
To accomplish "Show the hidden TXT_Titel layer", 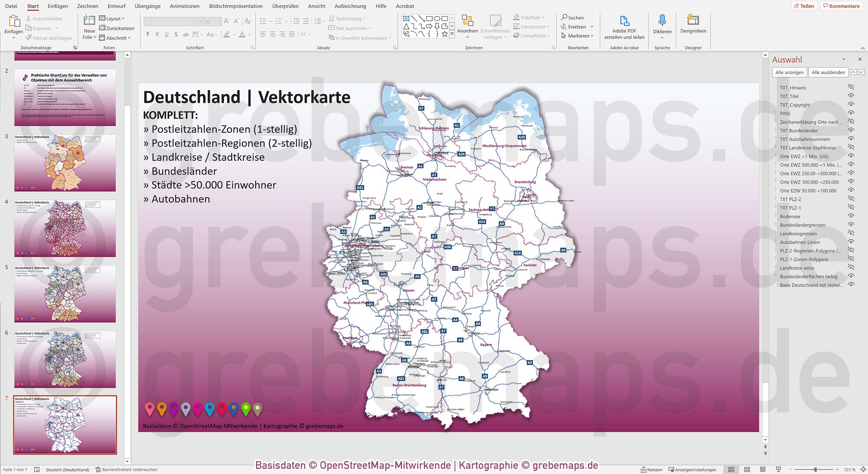I will coord(852,96).
